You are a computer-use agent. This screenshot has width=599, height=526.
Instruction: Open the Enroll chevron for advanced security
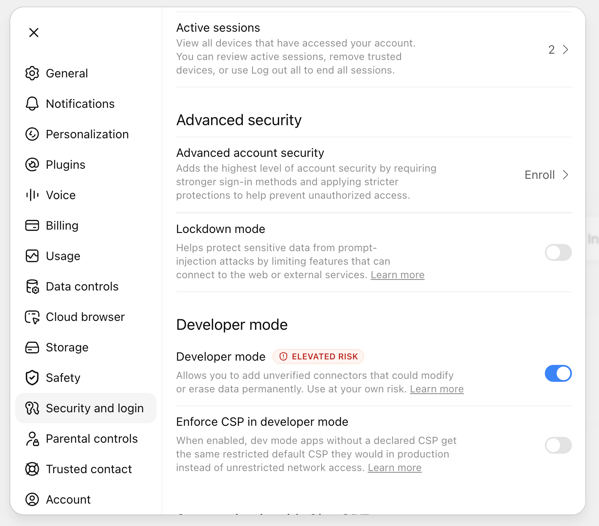[565, 175]
